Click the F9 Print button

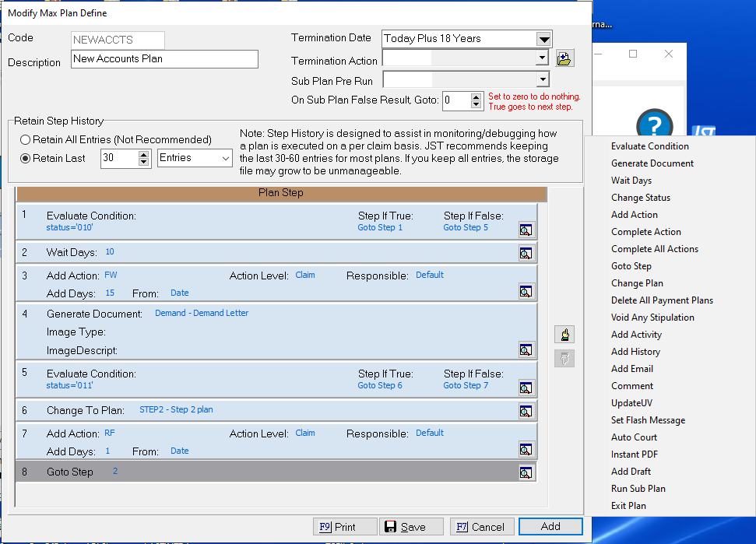pyautogui.click(x=345, y=527)
